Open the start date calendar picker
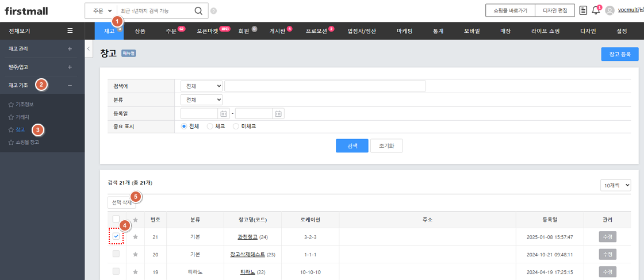This screenshot has width=644, height=280. (224, 114)
